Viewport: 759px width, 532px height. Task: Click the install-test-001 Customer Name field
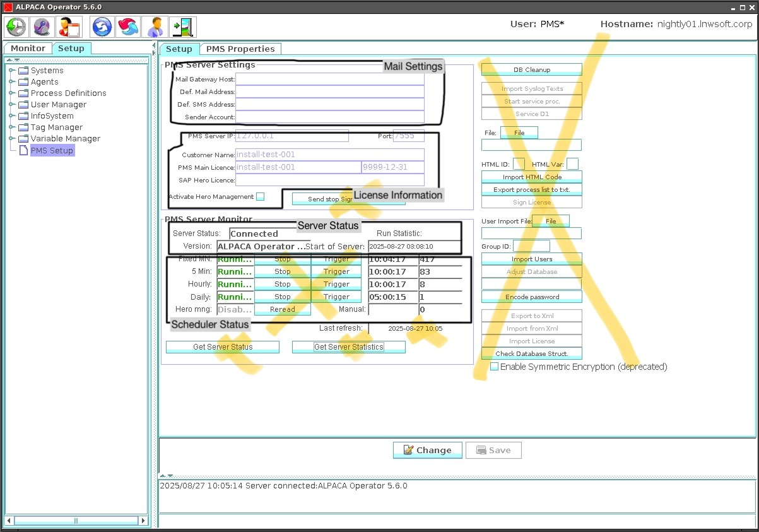(330, 155)
